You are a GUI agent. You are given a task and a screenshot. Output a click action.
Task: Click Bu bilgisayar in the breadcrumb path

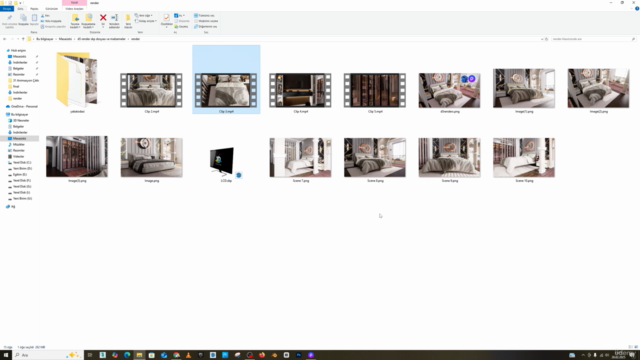click(45, 39)
